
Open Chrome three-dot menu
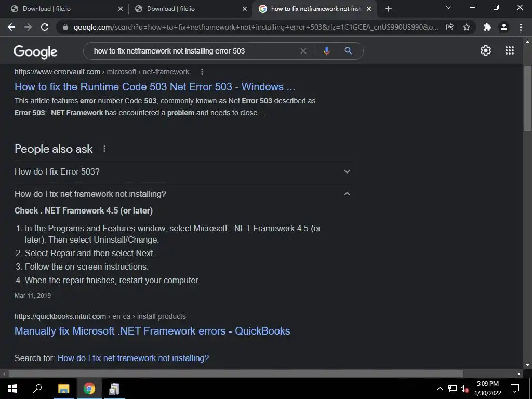(x=521, y=27)
